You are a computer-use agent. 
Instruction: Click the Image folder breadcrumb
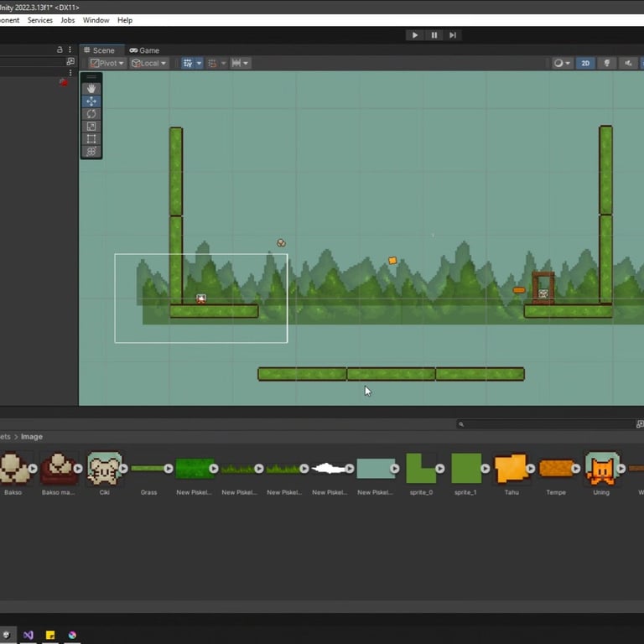[31, 437]
